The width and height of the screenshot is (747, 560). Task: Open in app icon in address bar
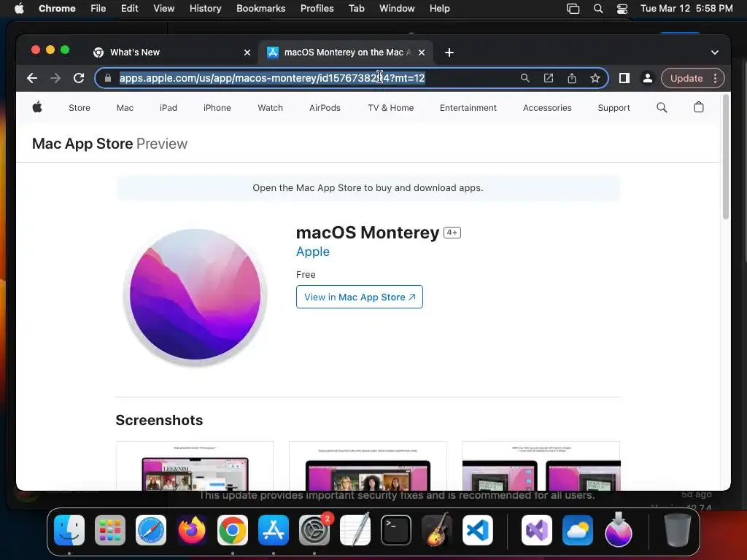549,78
